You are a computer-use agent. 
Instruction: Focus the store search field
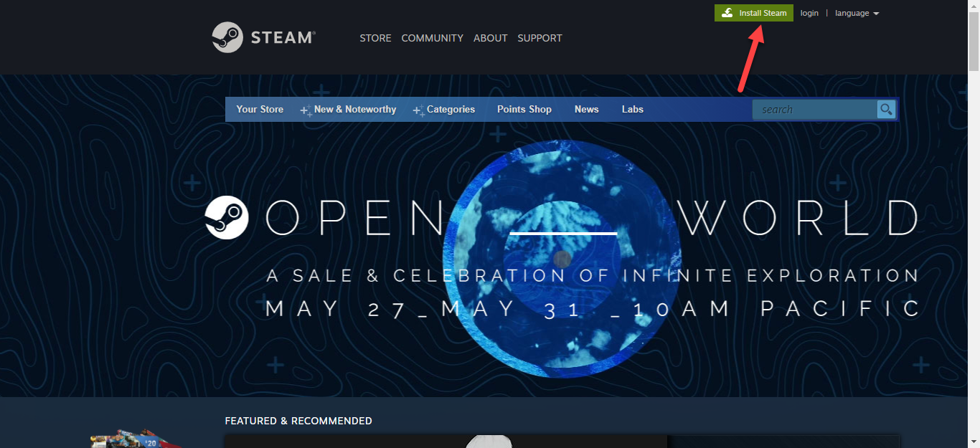814,110
